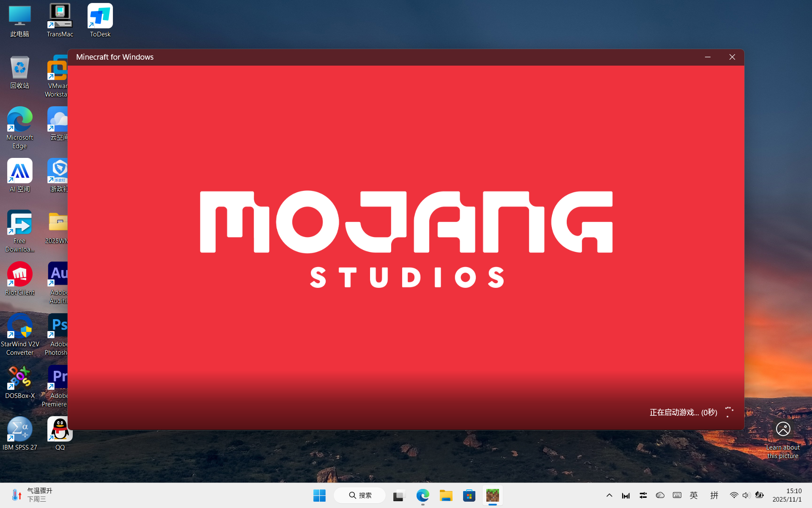812x508 pixels.
Task: Toggle the 拼 pinyin input mode
Action: coord(714,495)
